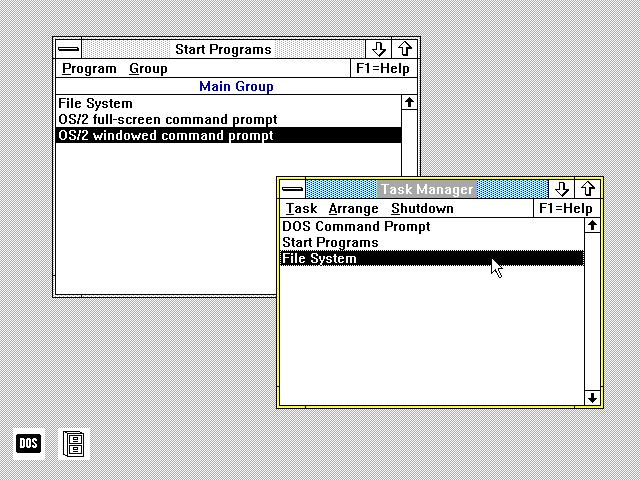Open the Program menu
The width and height of the screenshot is (640, 480).
tap(89, 69)
